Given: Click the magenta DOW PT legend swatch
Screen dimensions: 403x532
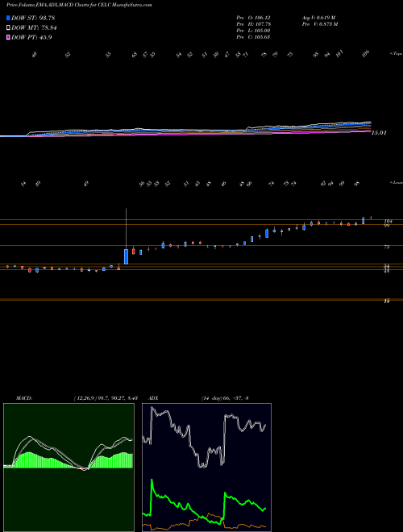Looking at the screenshot, I should (x=9, y=38).
